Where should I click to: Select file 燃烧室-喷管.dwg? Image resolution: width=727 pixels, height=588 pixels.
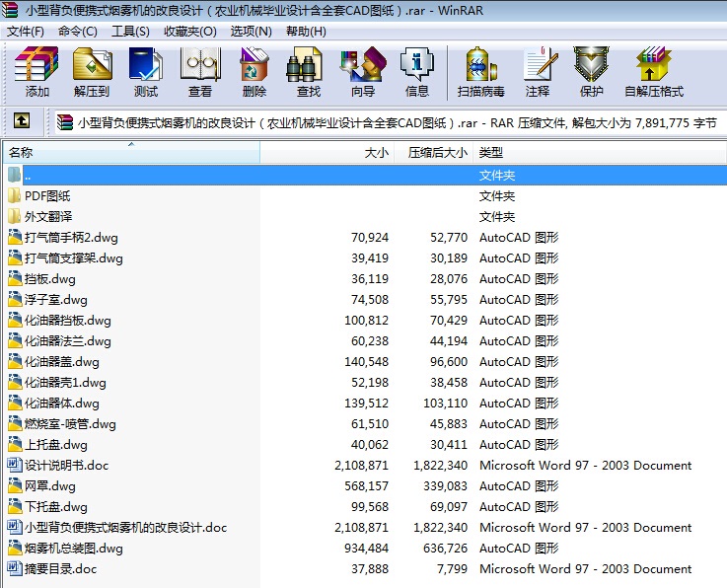[x=70, y=424]
